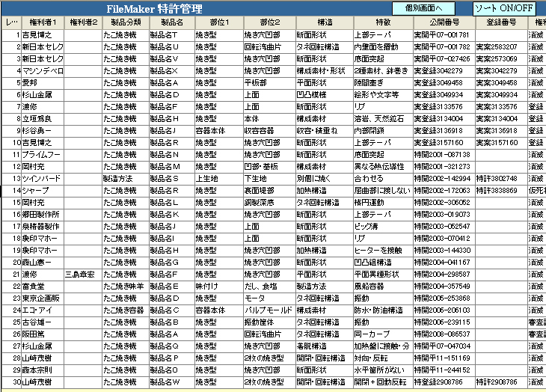Click the 防水・防油構造 feature cell

[384, 310]
